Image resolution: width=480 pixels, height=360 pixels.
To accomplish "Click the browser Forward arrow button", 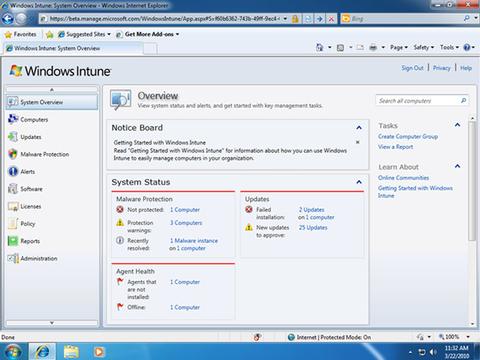I will click(x=21, y=19).
